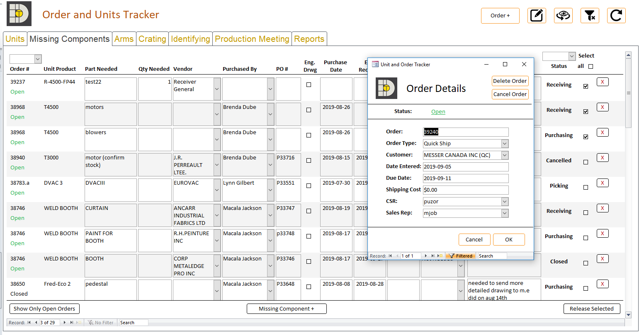Screen dimensions: 644x335
Task: Delete the 38968 motors row with X
Action: point(603,107)
